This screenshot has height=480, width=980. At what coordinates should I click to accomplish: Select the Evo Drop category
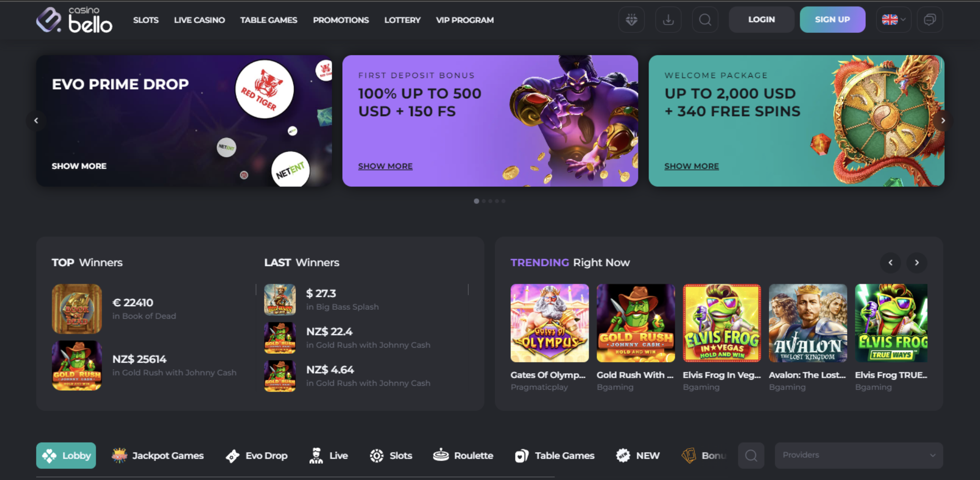[x=257, y=455]
